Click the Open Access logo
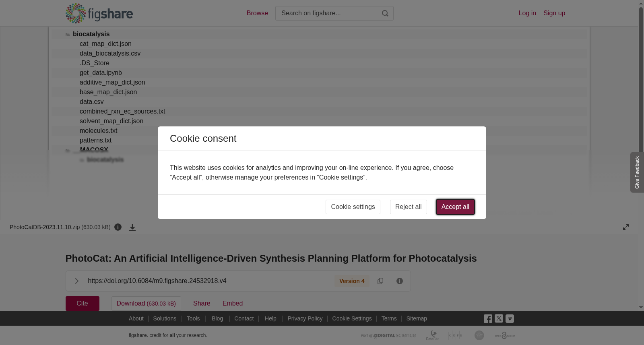The height and width of the screenshot is (345, 644). point(505,335)
